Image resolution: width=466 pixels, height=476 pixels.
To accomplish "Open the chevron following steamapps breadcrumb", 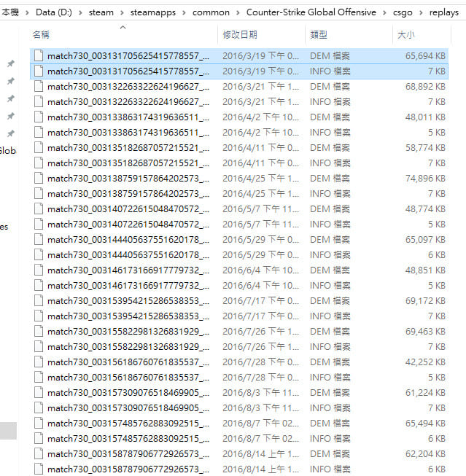I will pos(184,12).
